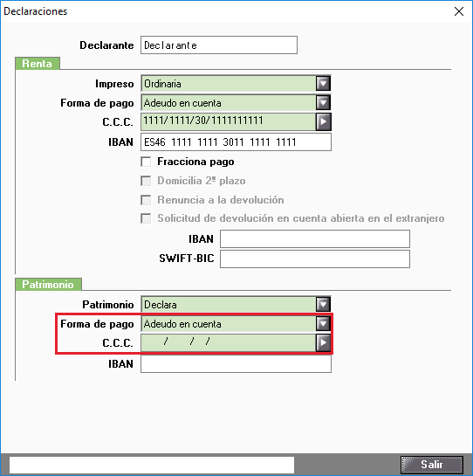473x476 pixels.
Task: Click the Fracciona pago label text
Action: point(195,162)
